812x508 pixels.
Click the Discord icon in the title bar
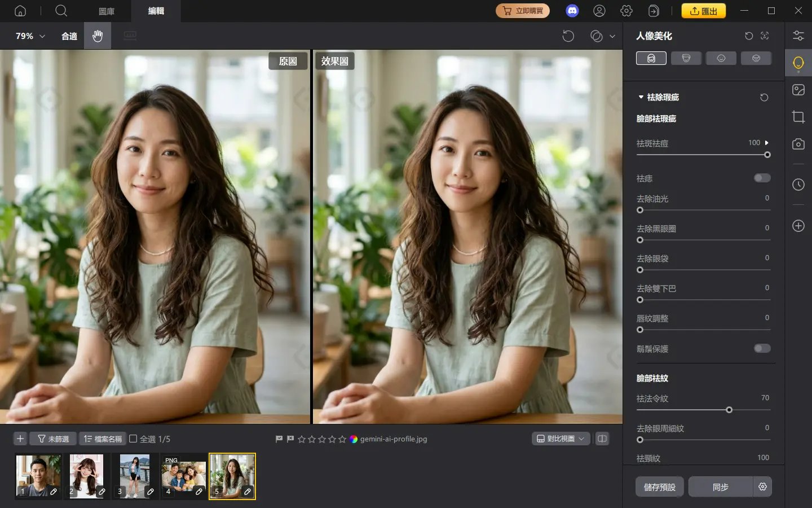point(572,10)
